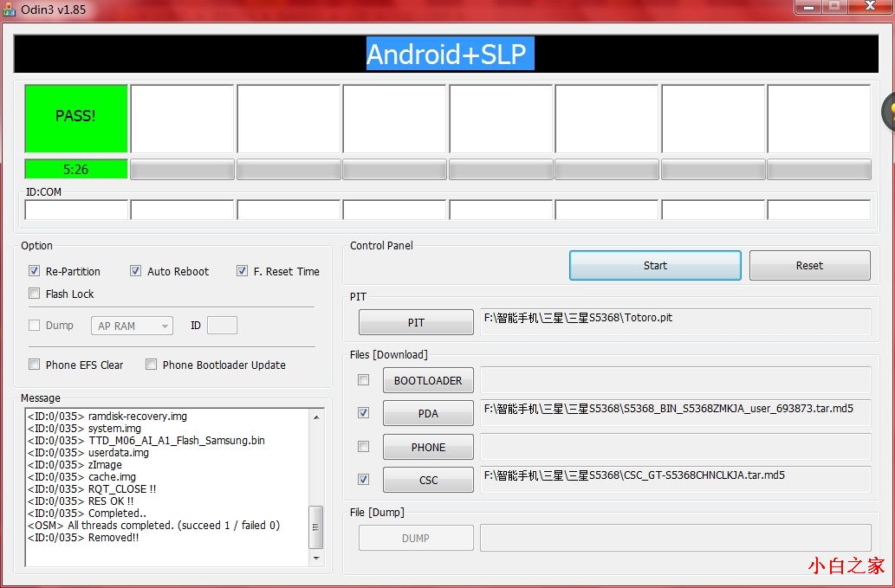
Task: Click the PHONE file button
Action: click(428, 447)
